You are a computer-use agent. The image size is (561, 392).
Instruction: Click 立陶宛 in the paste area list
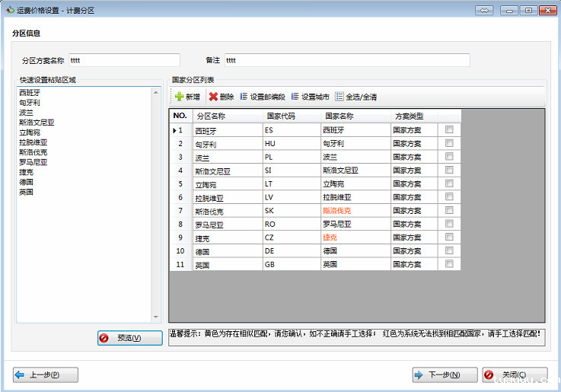pyautogui.click(x=30, y=132)
